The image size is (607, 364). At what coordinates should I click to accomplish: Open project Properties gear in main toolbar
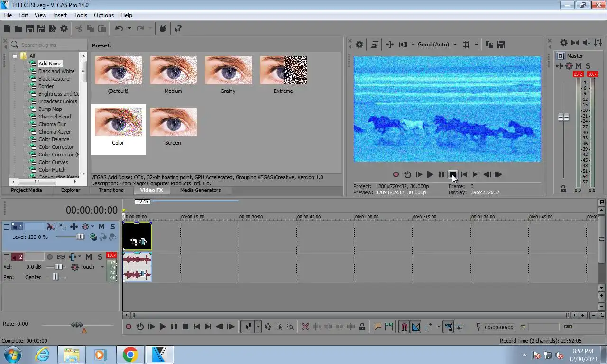click(x=64, y=29)
